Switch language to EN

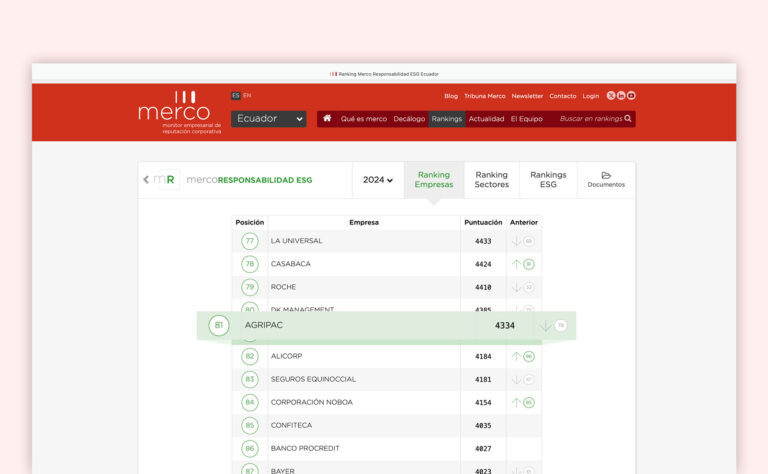pyautogui.click(x=247, y=96)
